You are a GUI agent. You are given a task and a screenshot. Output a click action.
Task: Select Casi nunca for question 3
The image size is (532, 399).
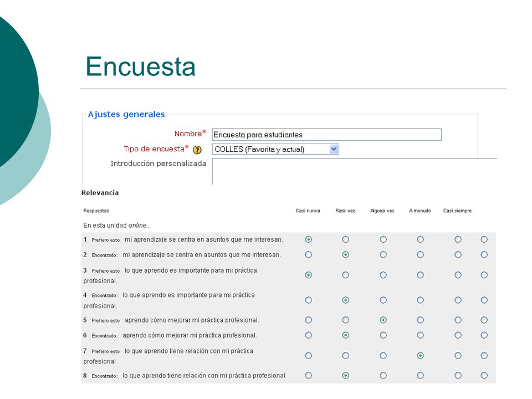[309, 275]
